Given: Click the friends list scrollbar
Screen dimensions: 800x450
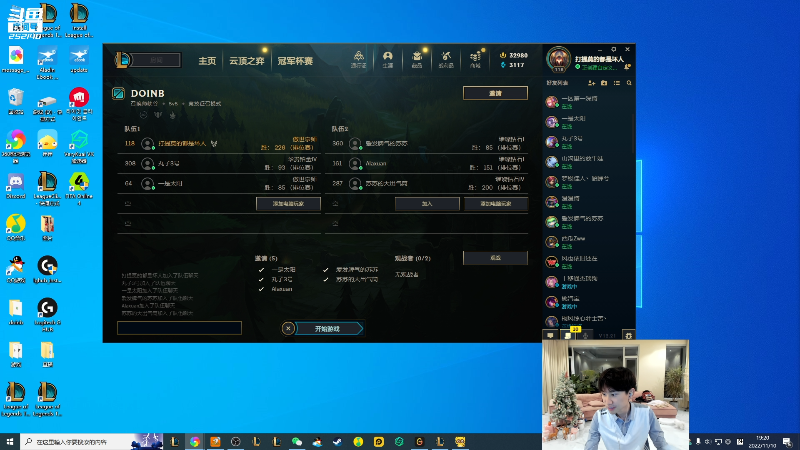Looking at the screenshot, I should [634, 134].
